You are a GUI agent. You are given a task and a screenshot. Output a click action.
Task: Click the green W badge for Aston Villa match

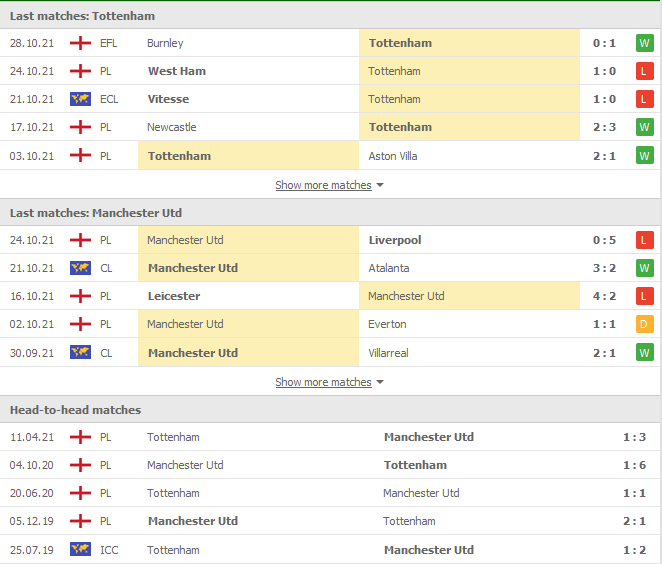pos(644,156)
